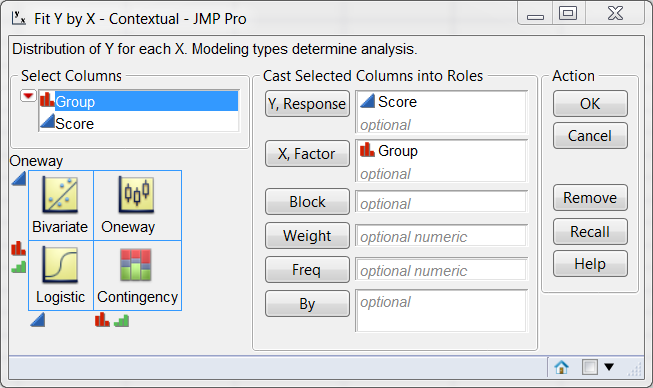
Task: Click the OK action button
Action: (x=590, y=104)
